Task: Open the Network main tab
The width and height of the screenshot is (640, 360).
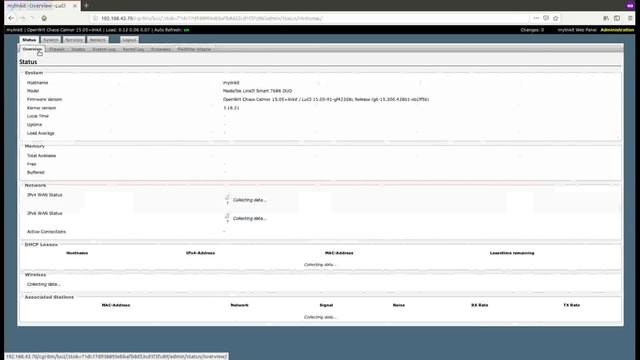Action: 98,40
